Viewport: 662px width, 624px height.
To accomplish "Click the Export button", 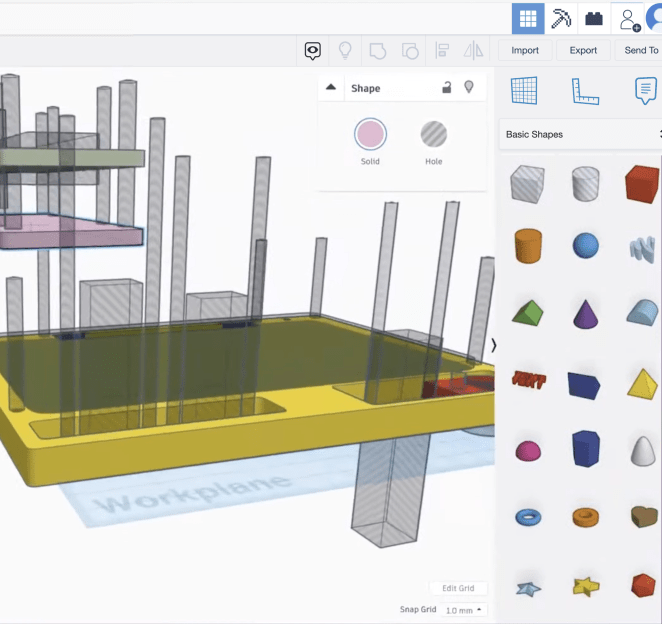I will click(583, 50).
